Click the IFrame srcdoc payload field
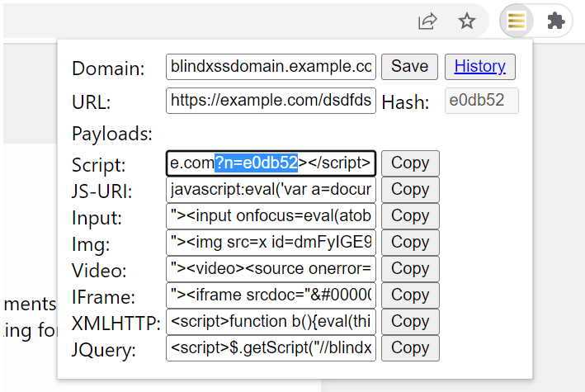Screen dimensions: 585x392 tap(271, 295)
